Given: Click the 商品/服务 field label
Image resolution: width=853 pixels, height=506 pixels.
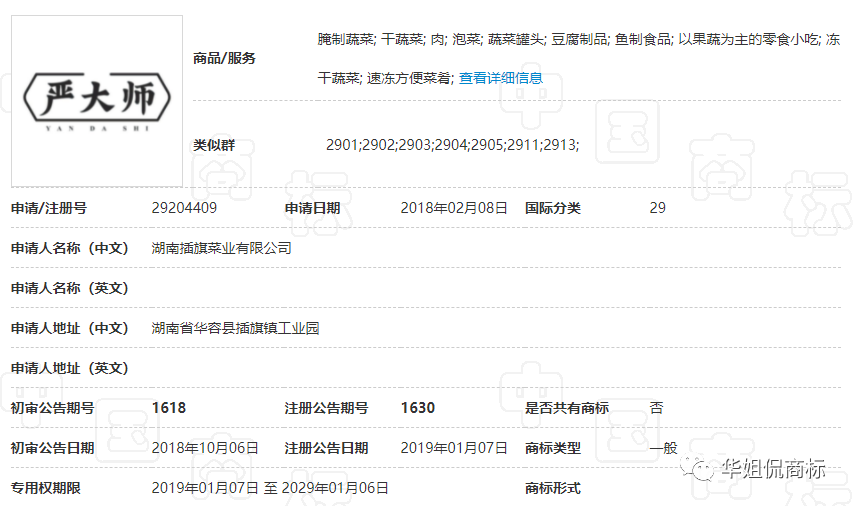Looking at the screenshot, I should pyautogui.click(x=224, y=58).
